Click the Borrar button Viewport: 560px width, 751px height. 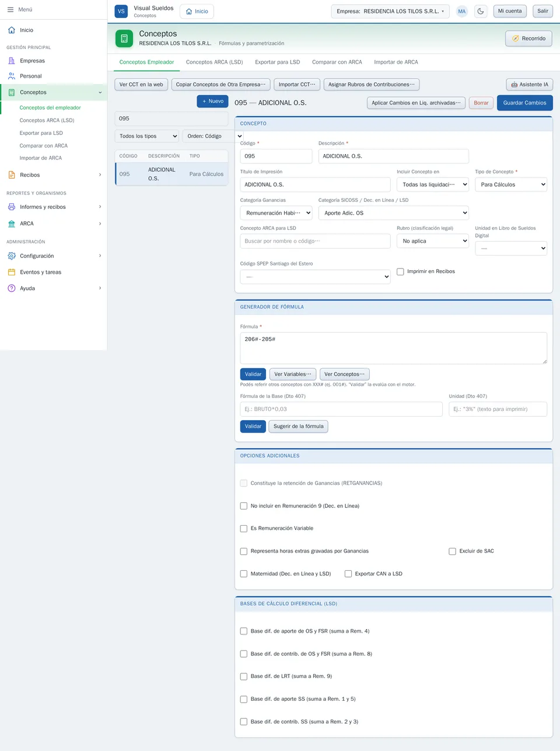[481, 103]
